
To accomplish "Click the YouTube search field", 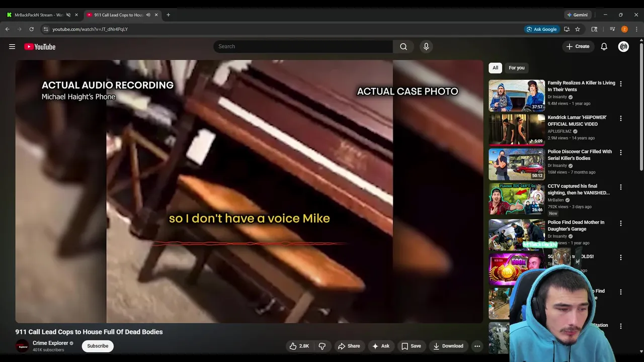I will pyautogui.click(x=303, y=46).
